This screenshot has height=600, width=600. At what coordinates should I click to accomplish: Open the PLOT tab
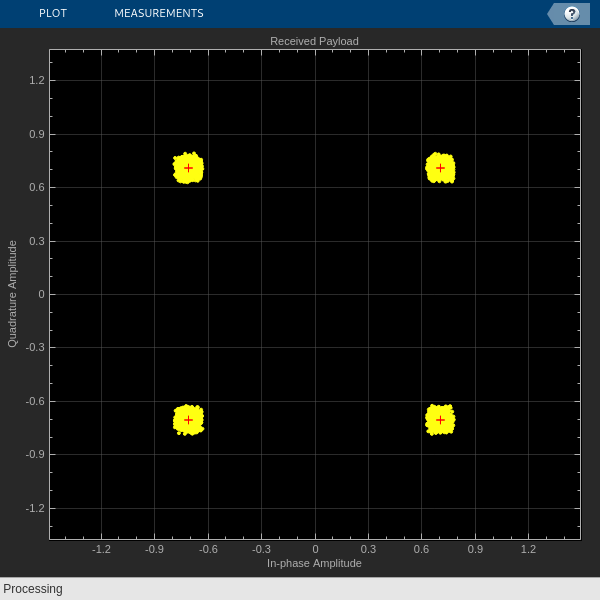[x=53, y=13]
